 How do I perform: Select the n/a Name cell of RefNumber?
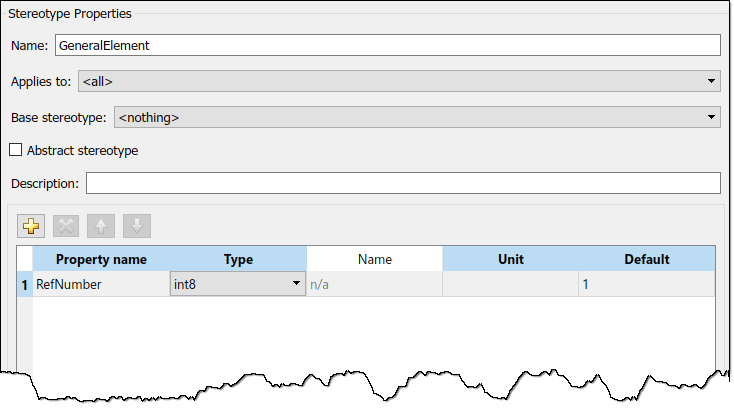pyautogui.click(x=374, y=284)
